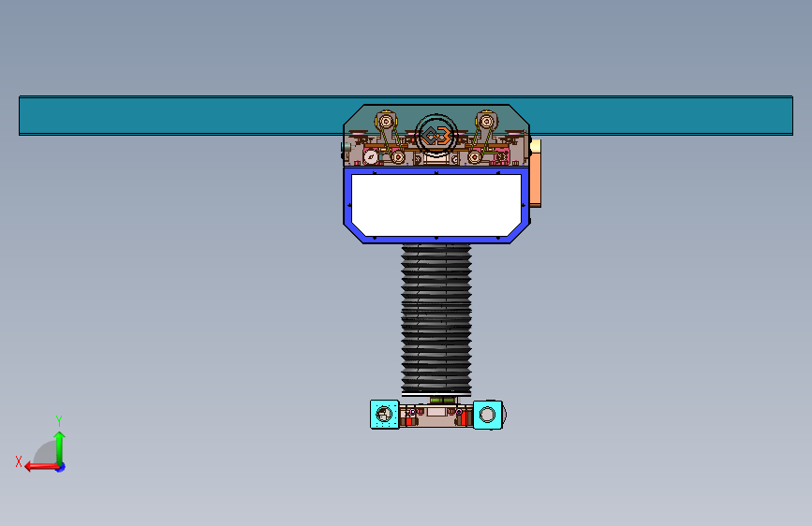
Task: Pick the black ribbed bellows column
Action: [436, 320]
